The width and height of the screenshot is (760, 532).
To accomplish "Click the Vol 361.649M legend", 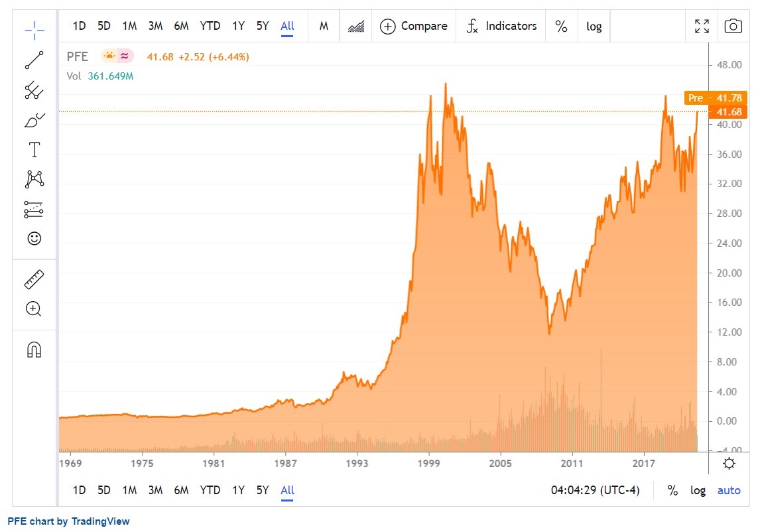I will pos(100,76).
